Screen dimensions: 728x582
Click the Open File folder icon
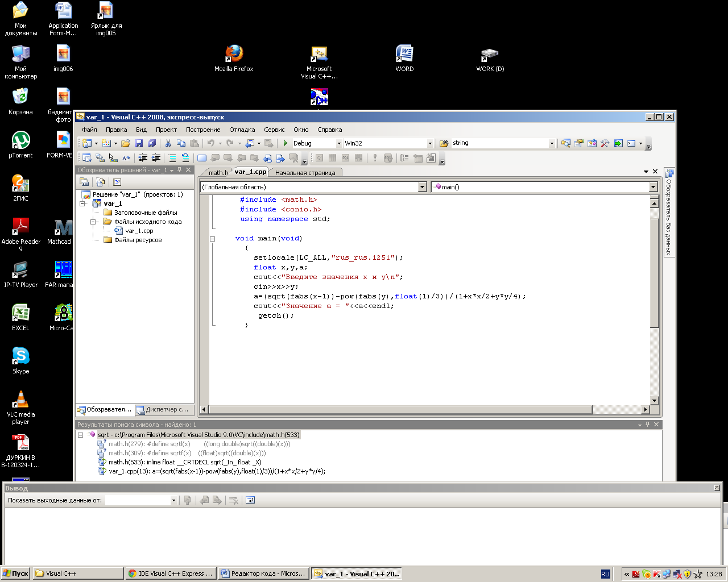pyautogui.click(x=126, y=143)
